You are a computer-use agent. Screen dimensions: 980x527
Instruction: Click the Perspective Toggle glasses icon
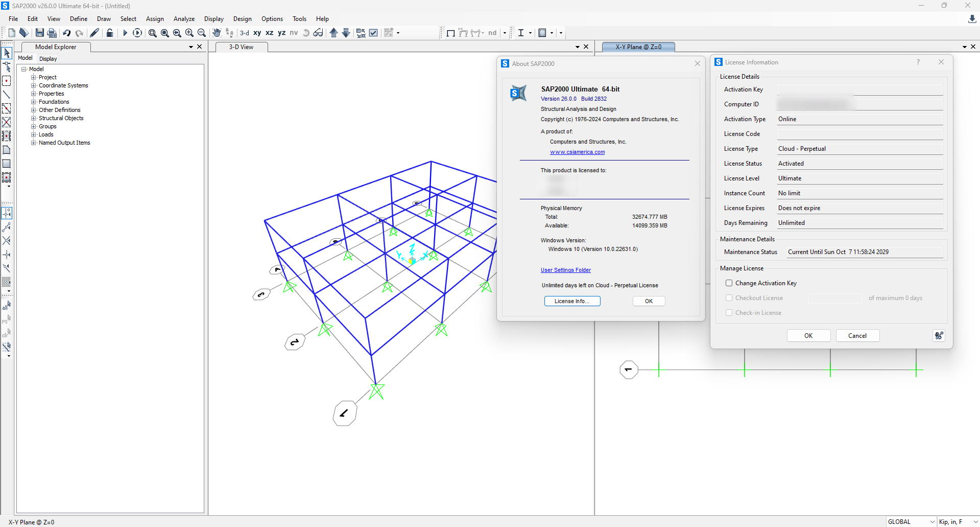pyautogui.click(x=318, y=33)
